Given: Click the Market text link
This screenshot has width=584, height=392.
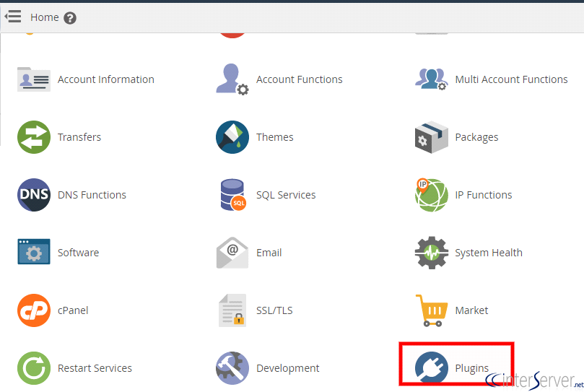Looking at the screenshot, I should click(x=471, y=310).
